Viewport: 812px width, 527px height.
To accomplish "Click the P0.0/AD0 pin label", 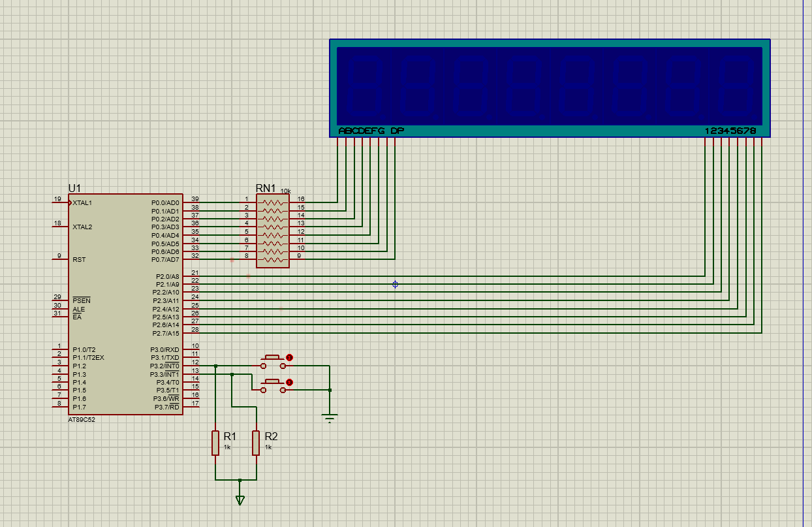I will [x=165, y=203].
